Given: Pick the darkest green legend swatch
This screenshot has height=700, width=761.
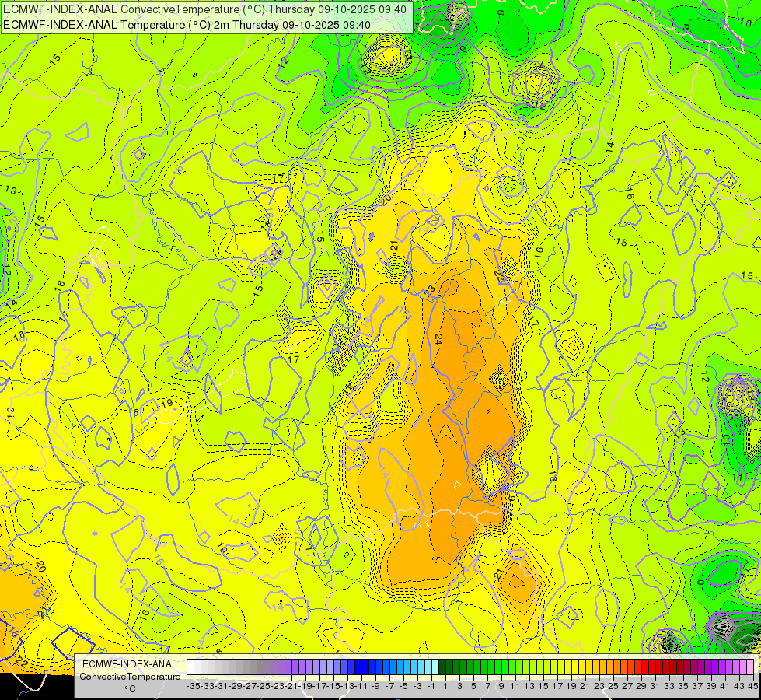Looking at the screenshot, I should [x=442, y=667].
